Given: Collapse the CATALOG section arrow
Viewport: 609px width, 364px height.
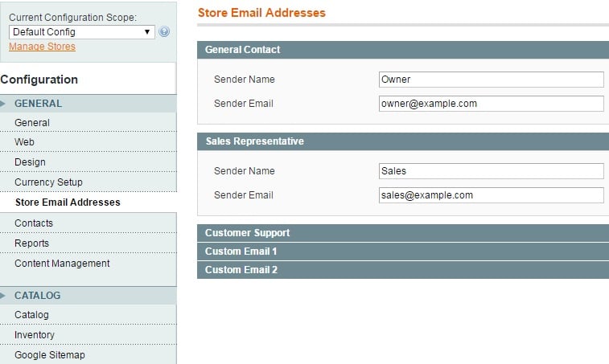Looking at the screenshot, I should 3,296.
